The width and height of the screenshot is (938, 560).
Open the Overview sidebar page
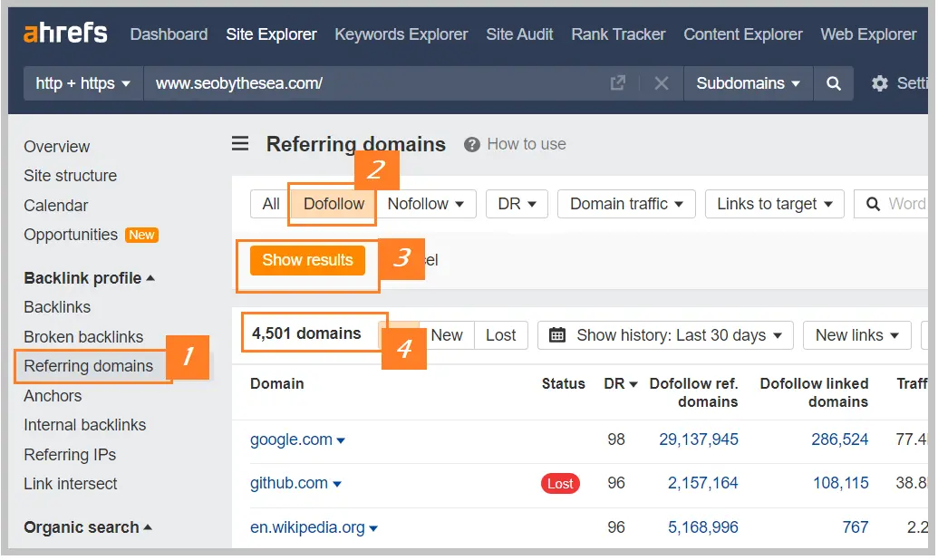point(57,147)
